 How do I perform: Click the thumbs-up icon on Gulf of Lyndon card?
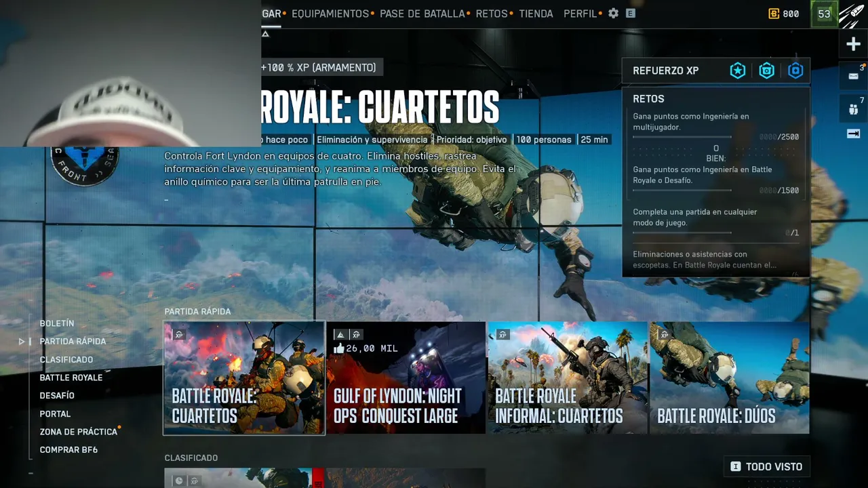(x=339, y=348)
